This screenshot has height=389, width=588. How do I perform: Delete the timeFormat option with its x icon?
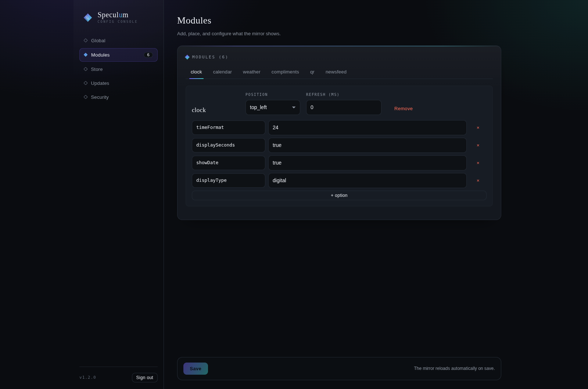(478, 128)
